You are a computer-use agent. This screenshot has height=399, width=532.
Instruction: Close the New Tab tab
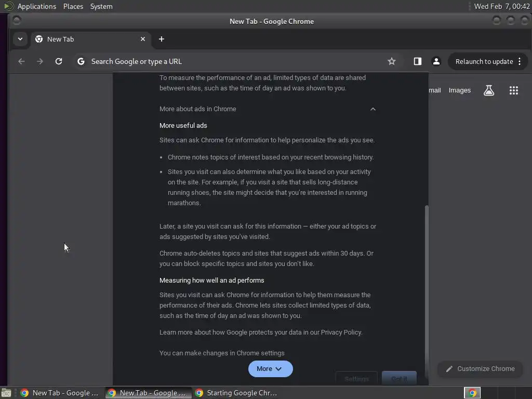coord(143,39)
